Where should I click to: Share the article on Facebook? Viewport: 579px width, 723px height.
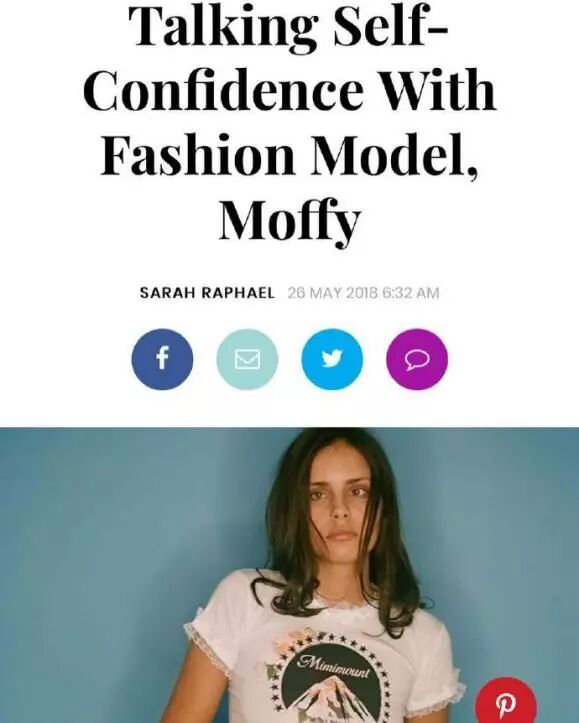point(162,359)
